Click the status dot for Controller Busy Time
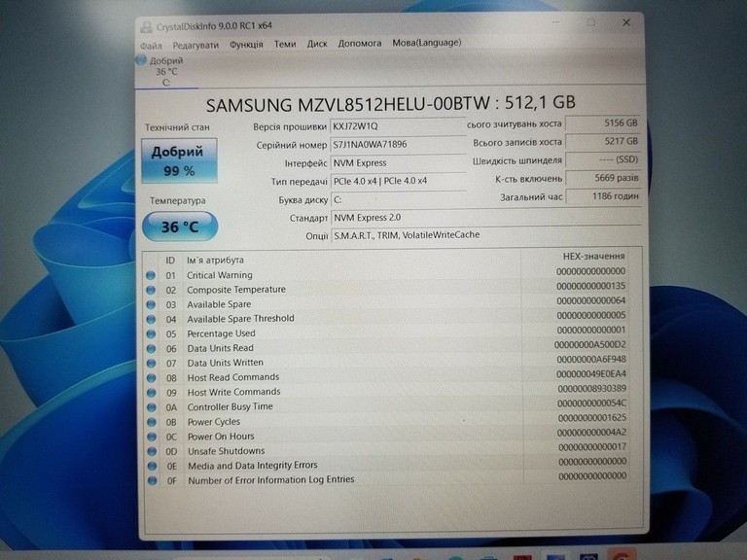Image resolution: width=747 pixels, height=560 pixels. pyautogui.click(x=152, y=407)
